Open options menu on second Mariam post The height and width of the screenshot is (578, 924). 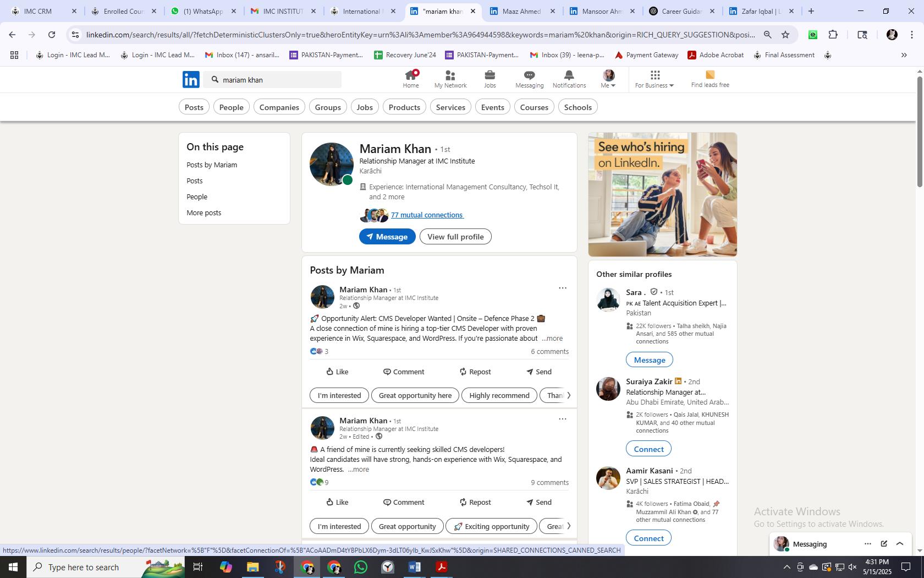pos(562,419)
